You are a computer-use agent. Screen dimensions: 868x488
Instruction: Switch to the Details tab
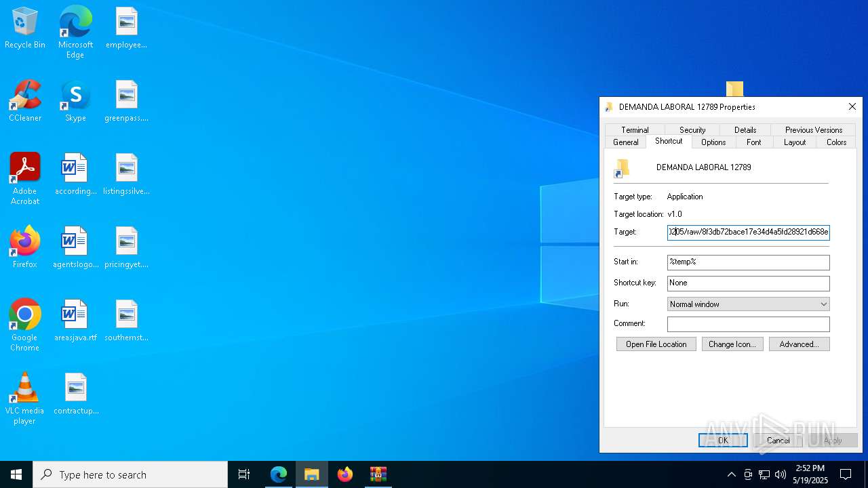tap(745, 129)
